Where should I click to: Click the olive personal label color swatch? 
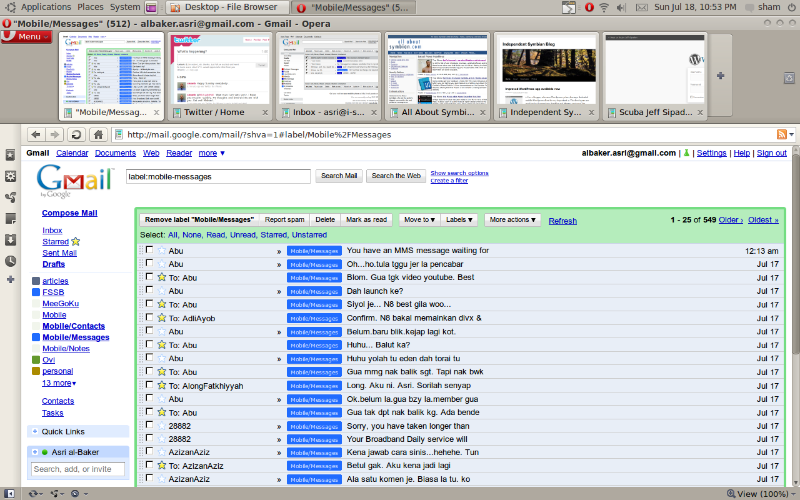click(x=36, y=371)
